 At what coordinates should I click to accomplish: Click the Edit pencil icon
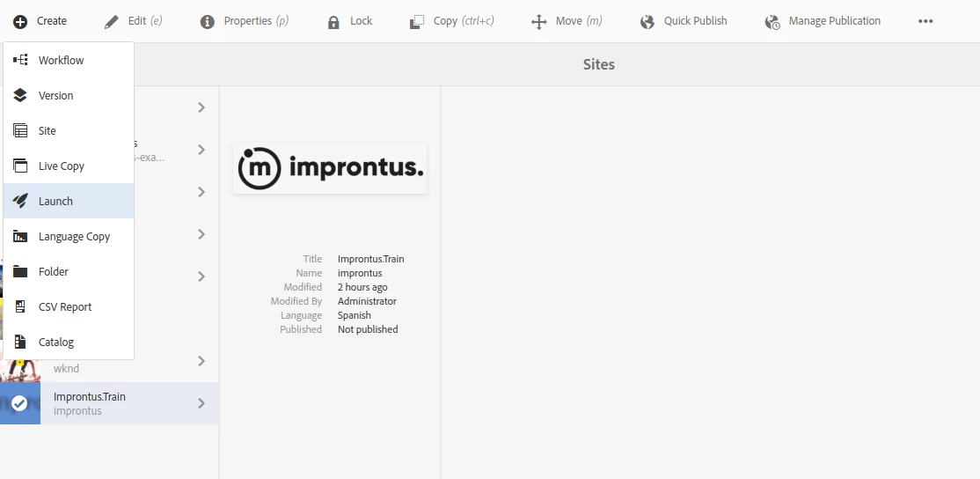tap(111, 22)
